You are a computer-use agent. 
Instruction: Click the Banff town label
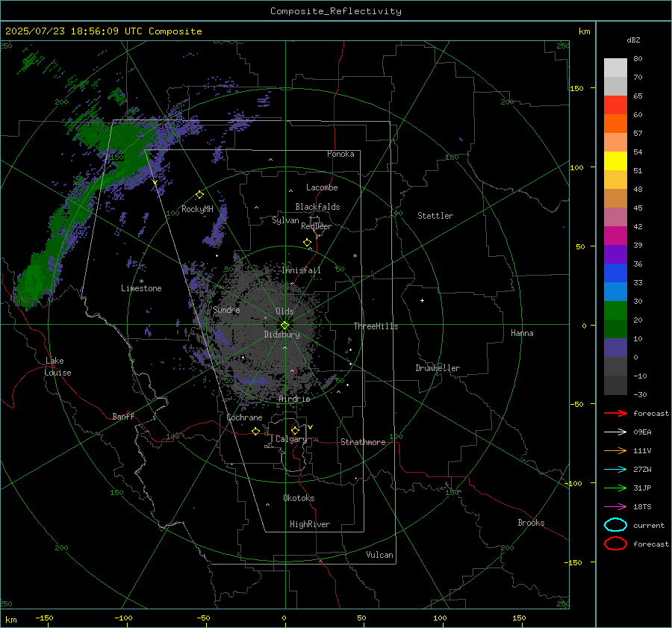(x=123, y=416)
